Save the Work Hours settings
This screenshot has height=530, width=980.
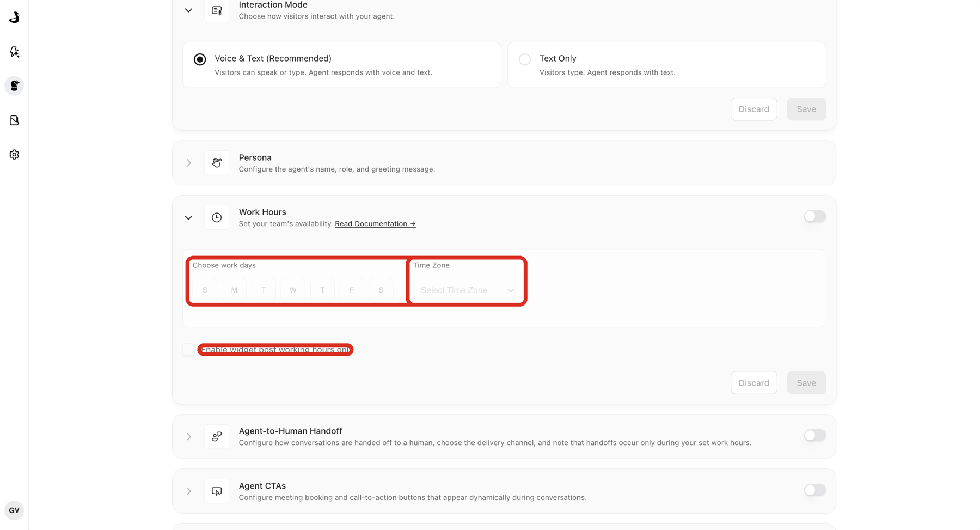click(x=806, y=383)
